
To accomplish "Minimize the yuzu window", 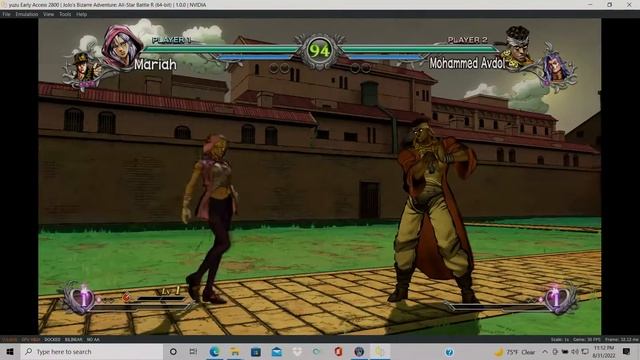I will click(590, 4).
